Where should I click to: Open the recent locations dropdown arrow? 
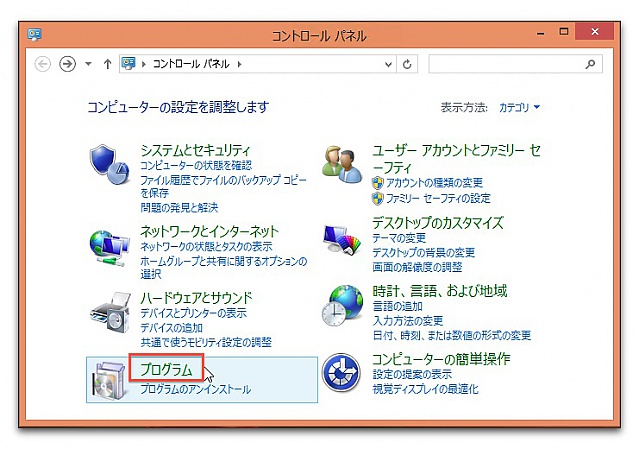pos(88,64)
